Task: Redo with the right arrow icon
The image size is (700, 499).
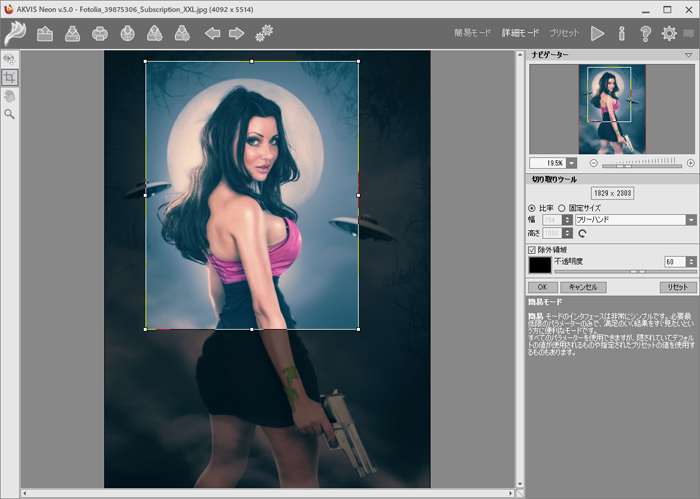Action: [x=236, y=33]
